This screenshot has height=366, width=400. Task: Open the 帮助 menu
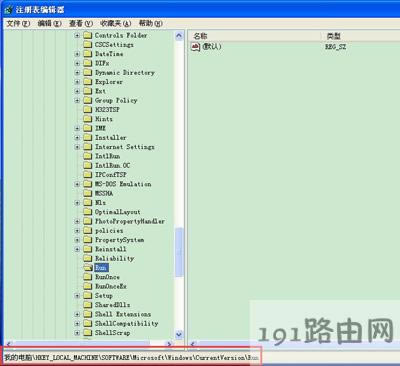150,23
